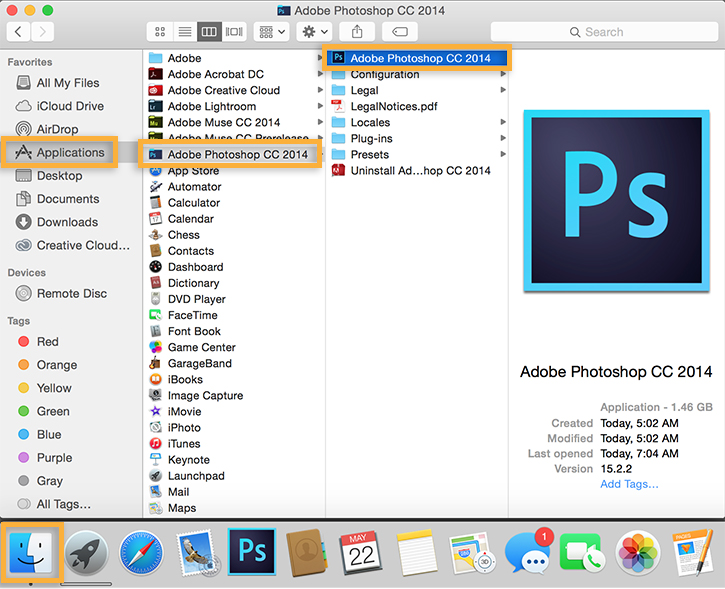Open the Action gear dropdown menu
The image size is (725, 589).
pos(315,32)
